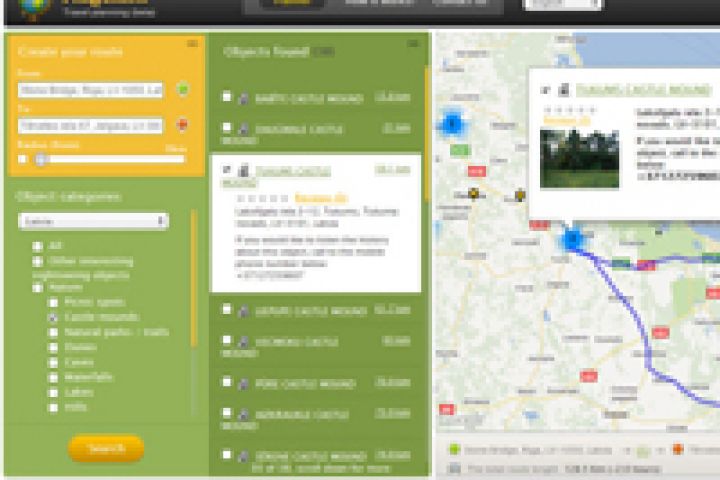Tick the Hills checkbox at list bottom
The width and height of the screenshot is (720, 480).
pos(53,407)
